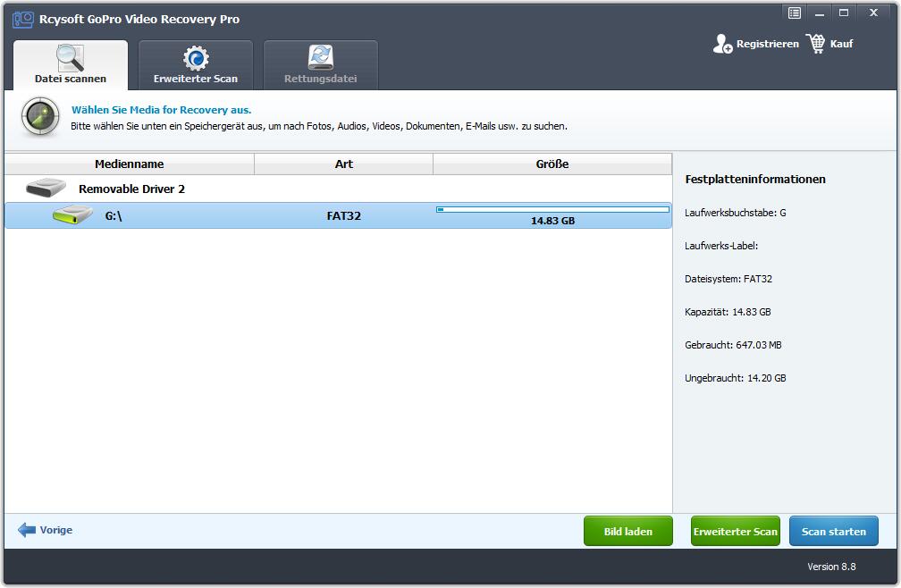Click the Registrieren user icon
Image resolution: width=901 pixels, height=588 pixels.
pyautogui.click(x=722, y=44)
